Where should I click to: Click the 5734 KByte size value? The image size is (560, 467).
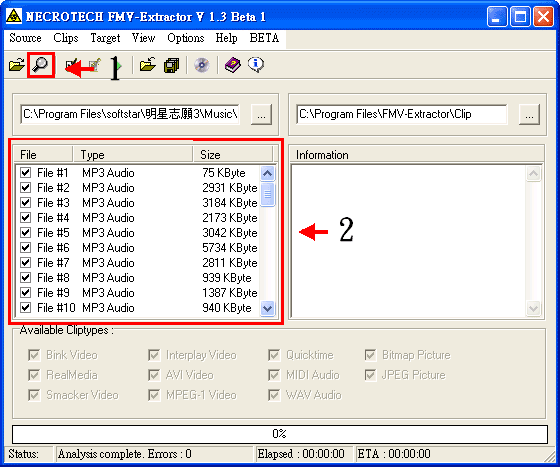[x=230, y=248]
